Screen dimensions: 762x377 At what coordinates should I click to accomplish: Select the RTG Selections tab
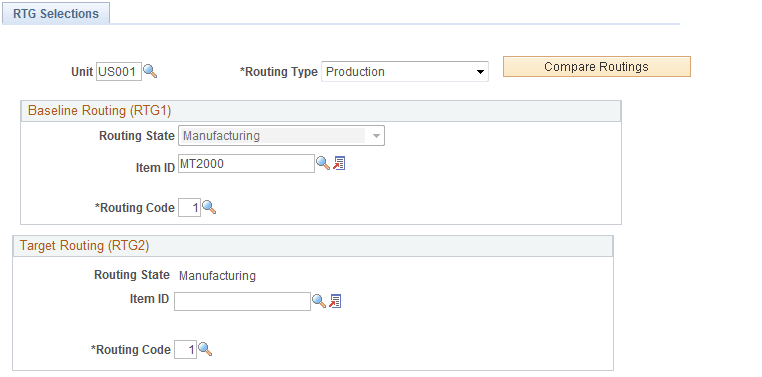[x=56, y=14]
